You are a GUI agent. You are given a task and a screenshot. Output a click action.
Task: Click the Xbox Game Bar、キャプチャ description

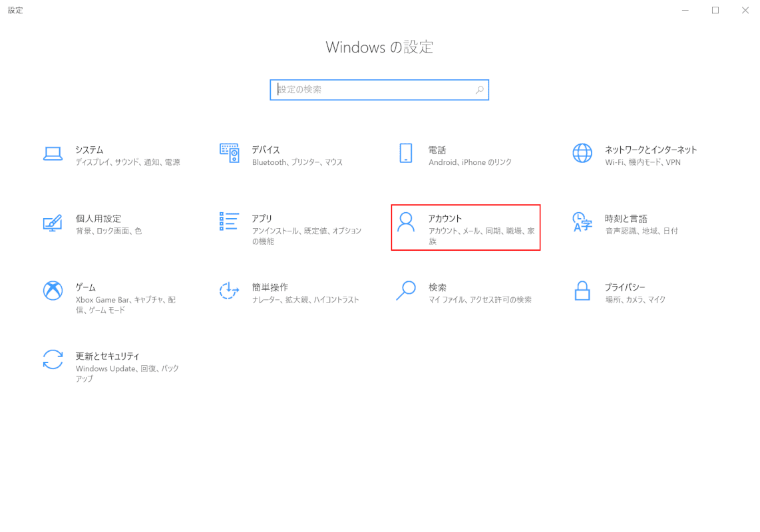pos(126,305)
